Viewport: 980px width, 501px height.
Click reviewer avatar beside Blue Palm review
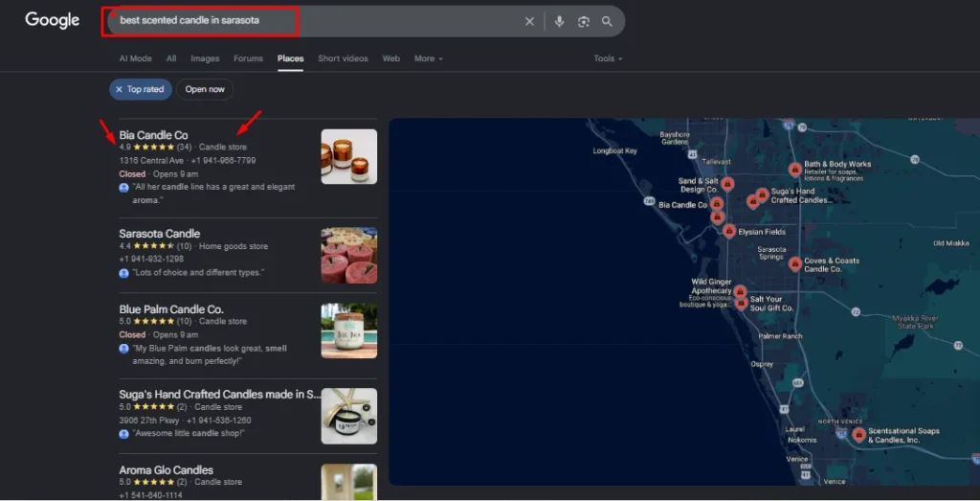point(123,349)
